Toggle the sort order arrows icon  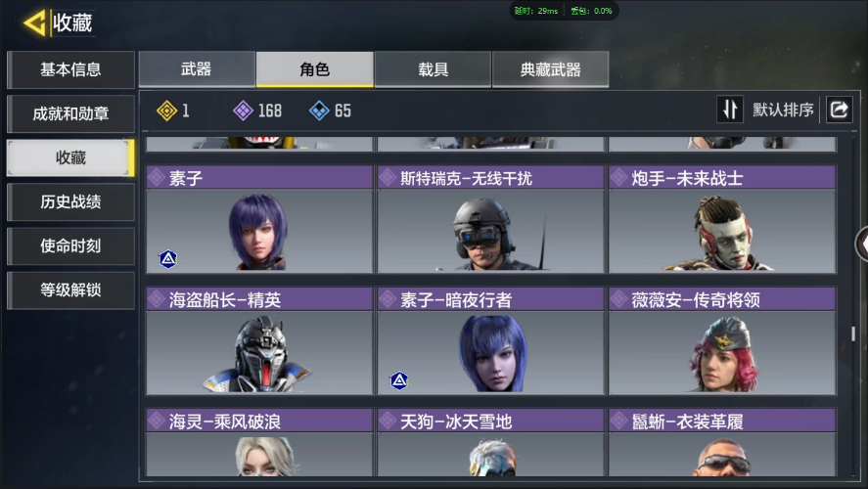pyautogui.click(x=730, y=110)
